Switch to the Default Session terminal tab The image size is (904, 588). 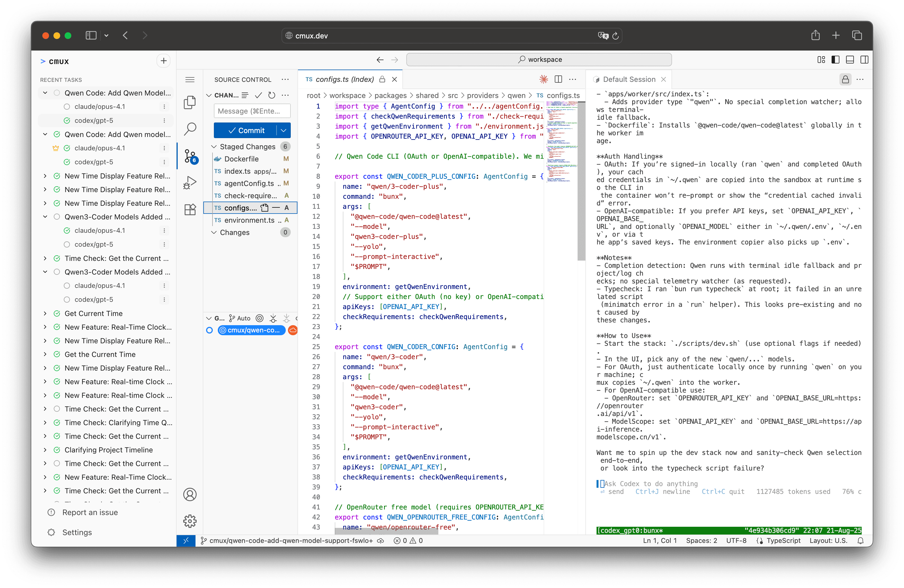click(629, 79)
